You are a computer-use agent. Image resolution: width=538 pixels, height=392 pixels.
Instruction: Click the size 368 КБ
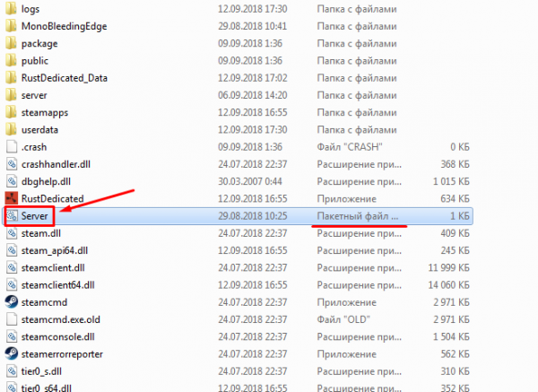tap(455, 164)
